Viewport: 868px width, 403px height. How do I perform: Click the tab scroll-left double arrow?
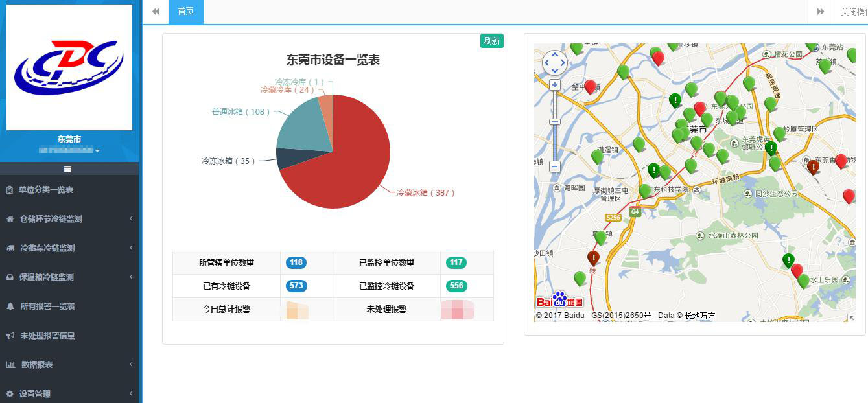pos(156,12)
